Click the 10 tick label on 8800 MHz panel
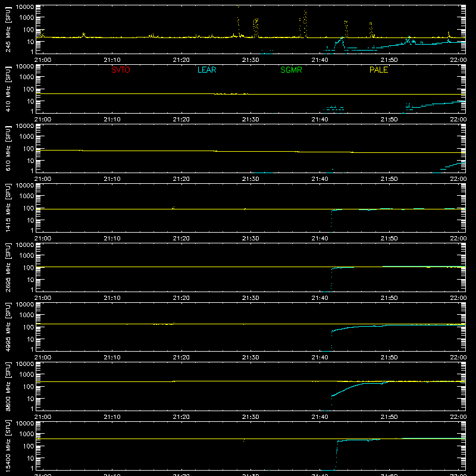Image resolution: width=476 pixels, height=476 pixels. click(30, 399)
